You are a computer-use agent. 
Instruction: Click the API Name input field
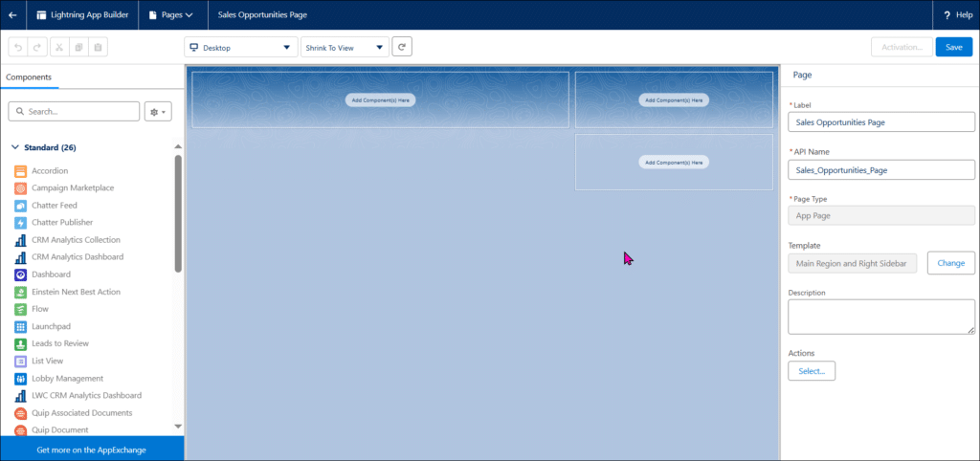coord(881,170)
